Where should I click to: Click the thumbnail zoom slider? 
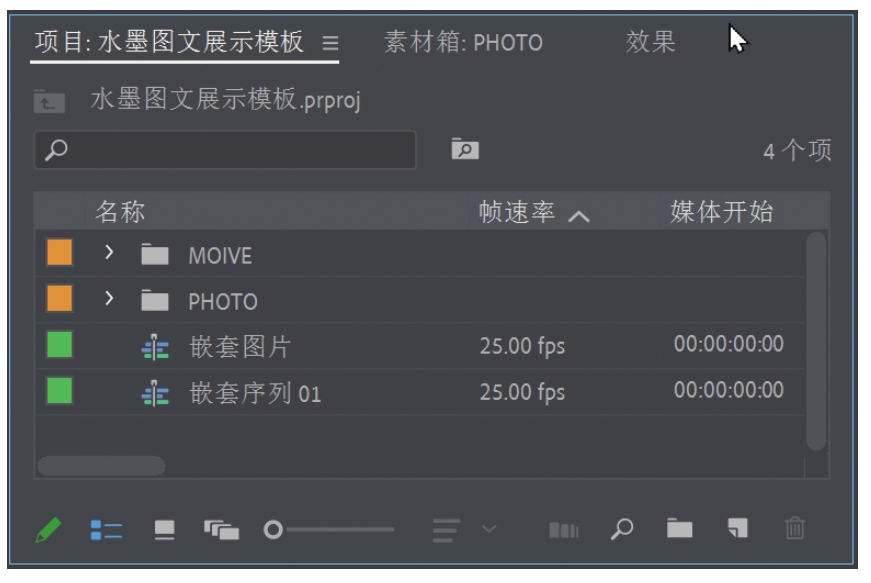330,528
